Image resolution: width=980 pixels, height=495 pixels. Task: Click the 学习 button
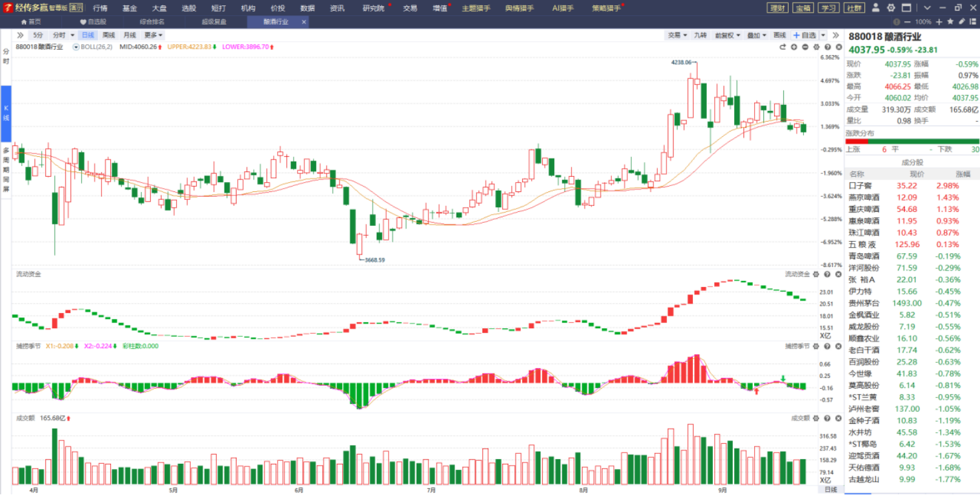pyautogui.click(x=828, y=8)
